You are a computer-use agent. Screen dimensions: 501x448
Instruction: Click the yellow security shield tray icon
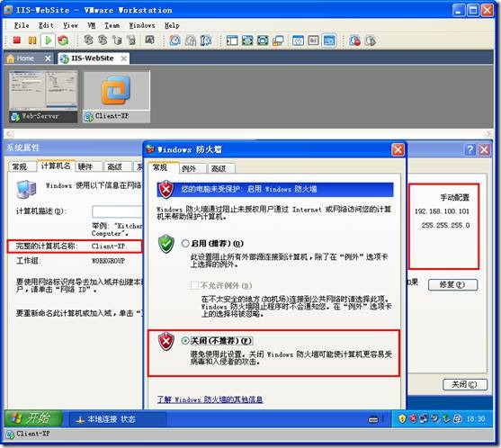(402, 418)
